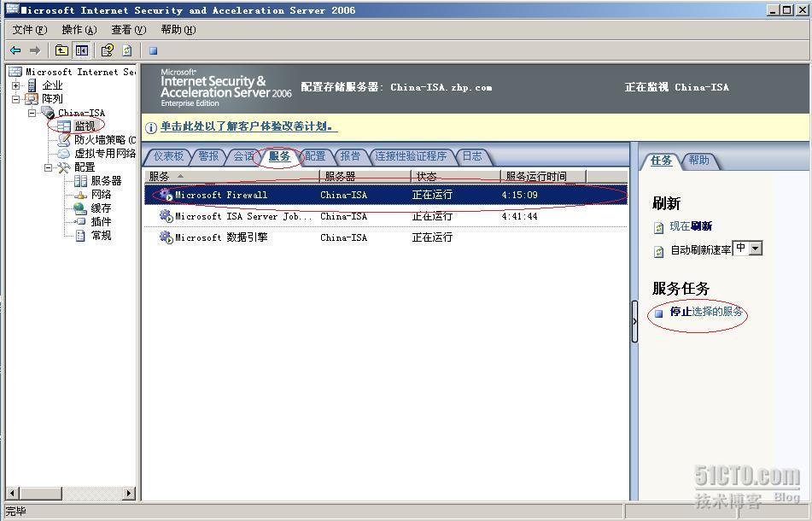Open the 查看(V) menu
Image resolution: width=812 pixels, height=521 pixels.
tap(129, 30)
